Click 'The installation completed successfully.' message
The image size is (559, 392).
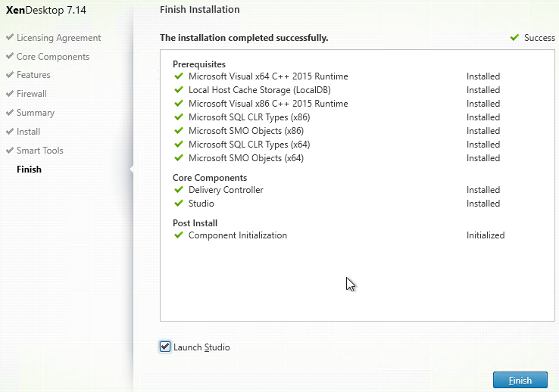[244, 38]
